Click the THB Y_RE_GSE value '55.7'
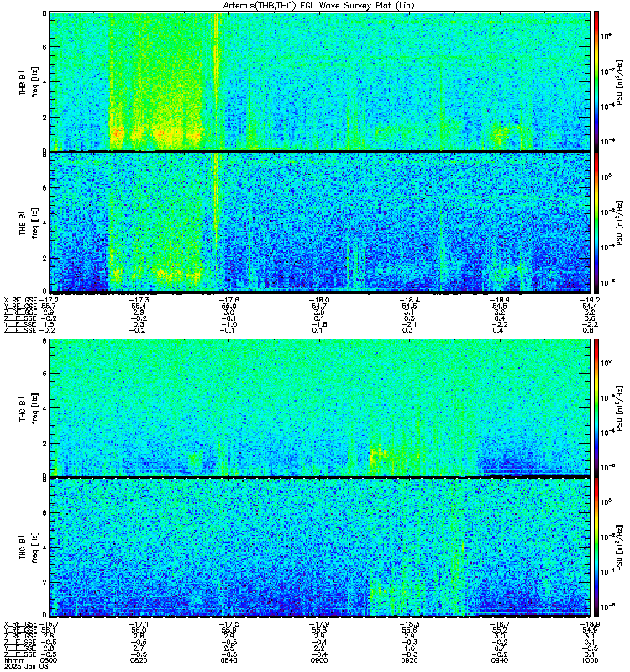The height and width of the screenshot is (672, 630). point(48,306)
